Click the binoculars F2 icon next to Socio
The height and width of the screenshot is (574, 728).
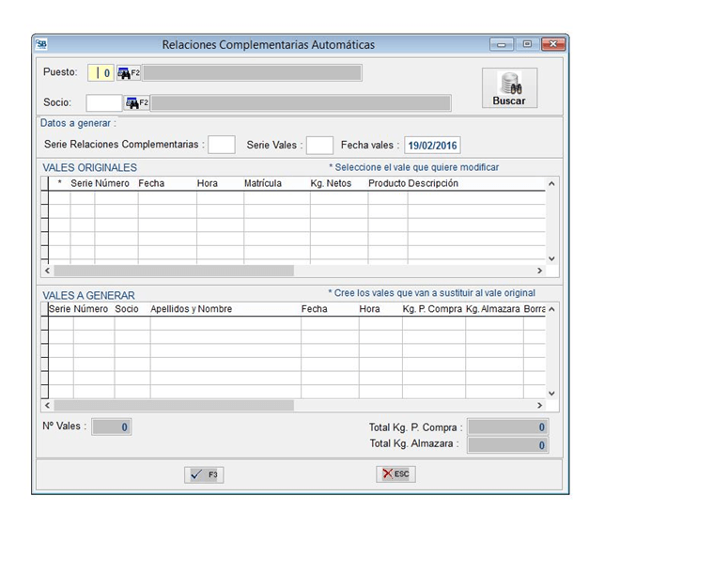pyautogui.click(x=137, y=102)
